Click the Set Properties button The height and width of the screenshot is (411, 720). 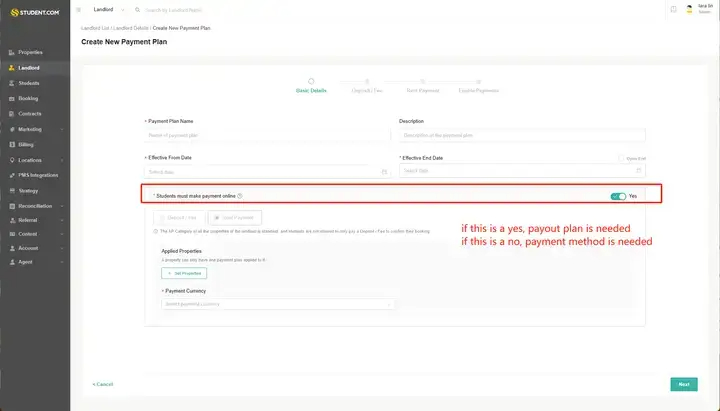point(184,273)
